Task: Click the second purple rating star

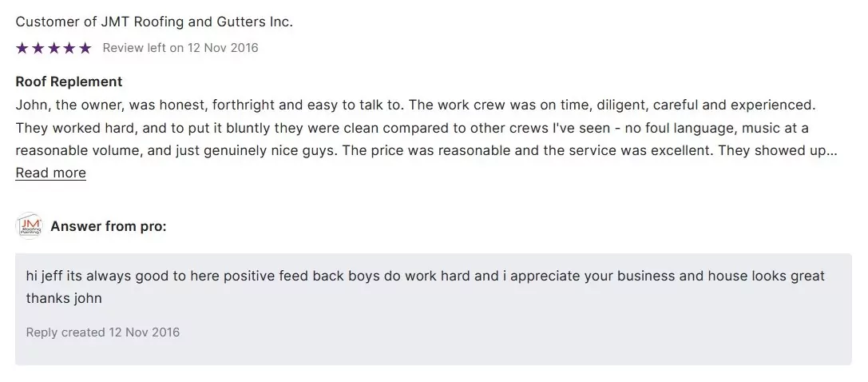Action: tap(38, 48)
